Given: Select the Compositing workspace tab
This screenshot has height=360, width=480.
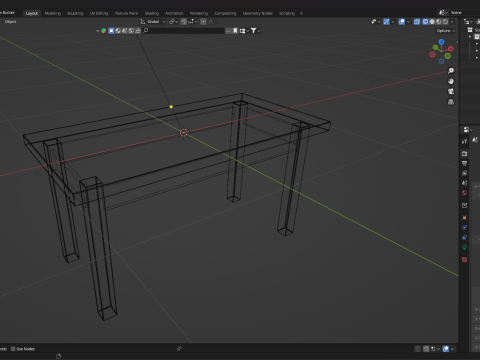Looking at the screenshot, I should tap(225, 13).
